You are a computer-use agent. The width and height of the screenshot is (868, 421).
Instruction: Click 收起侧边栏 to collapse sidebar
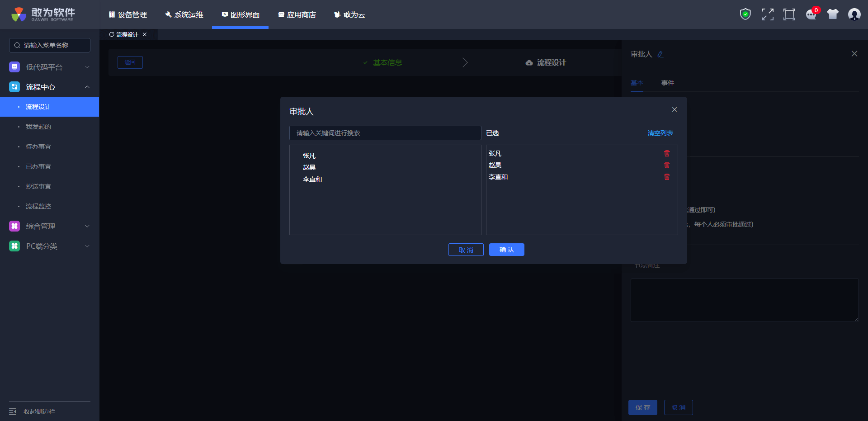tap(39, 412)
